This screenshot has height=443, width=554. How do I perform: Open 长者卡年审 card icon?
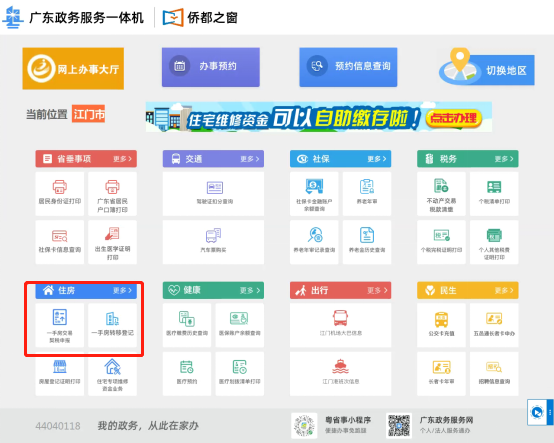441,367
